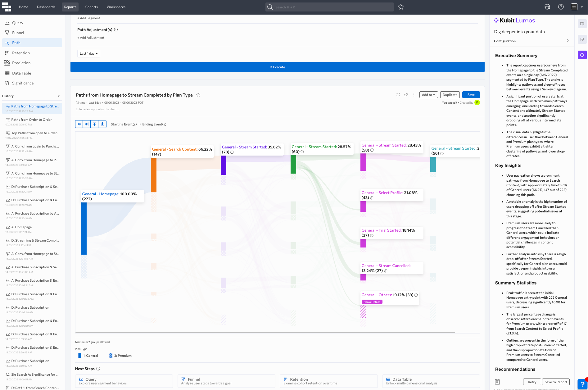This screenshot has height=390, width=588.
Task: Expand the Configuration section in Lumos panel
Action: coord(568,41)
